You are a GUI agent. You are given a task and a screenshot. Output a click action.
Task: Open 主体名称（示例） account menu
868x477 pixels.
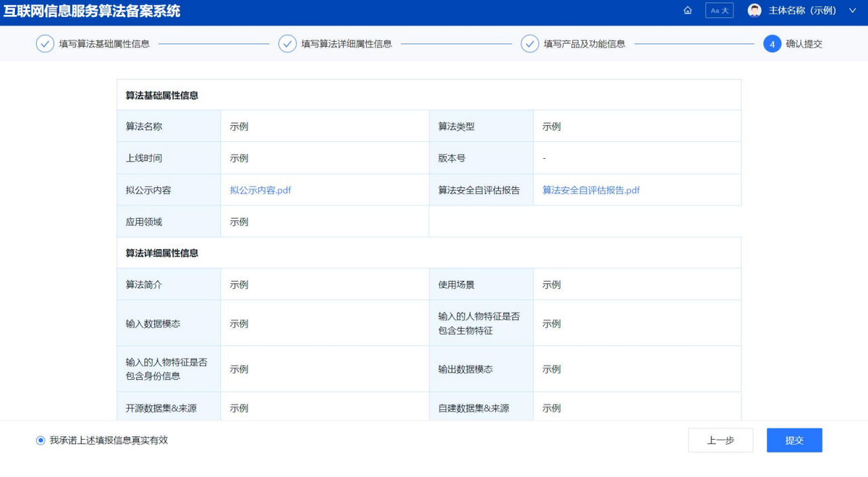(x=802, y=10)
